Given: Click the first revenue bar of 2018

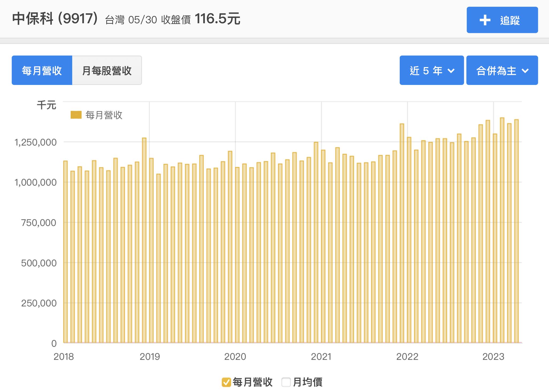Looking at the screenshot, I should pos(65,252).
